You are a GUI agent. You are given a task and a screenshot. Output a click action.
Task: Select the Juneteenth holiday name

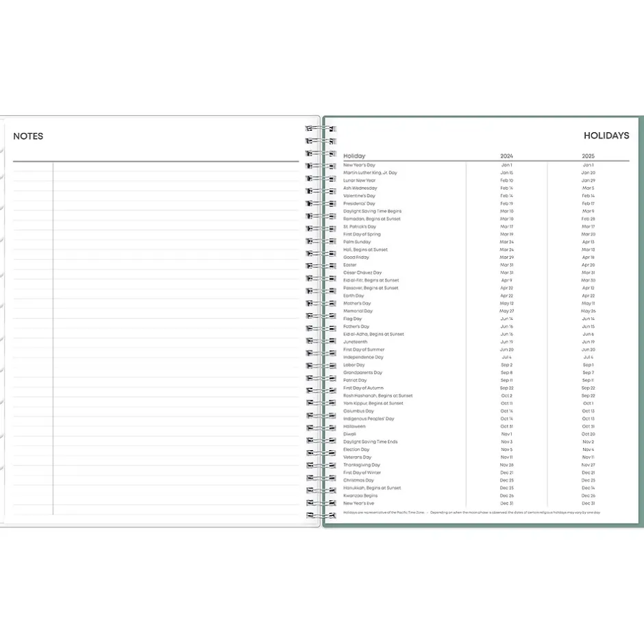pyautogui.click(x=355, y=342)
